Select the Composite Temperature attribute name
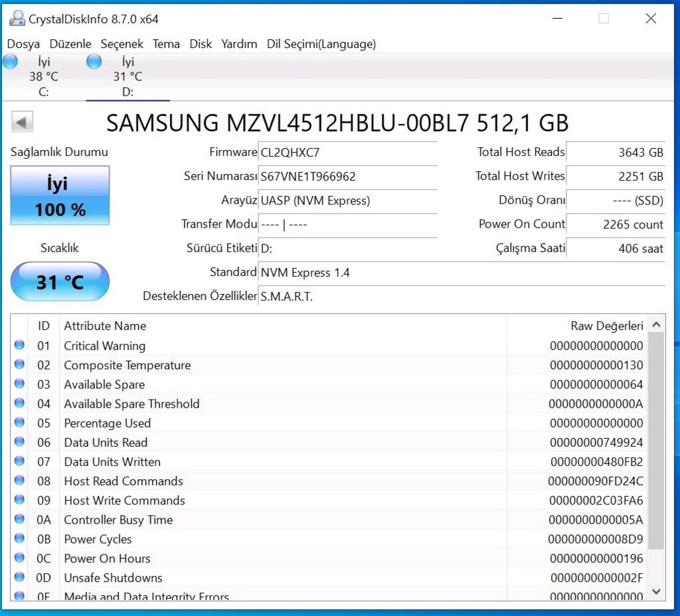This screenshot has height=616, width=680. (x=127, y=365)
